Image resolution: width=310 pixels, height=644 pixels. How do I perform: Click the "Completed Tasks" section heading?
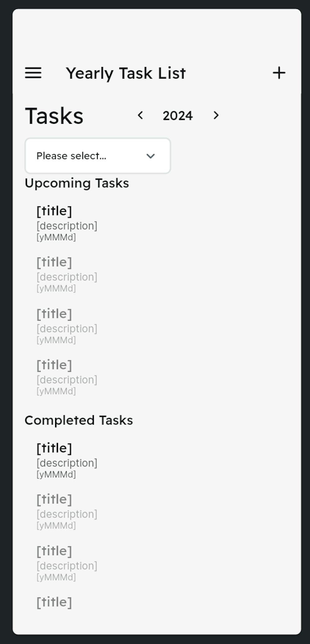[x=79, y=420]
